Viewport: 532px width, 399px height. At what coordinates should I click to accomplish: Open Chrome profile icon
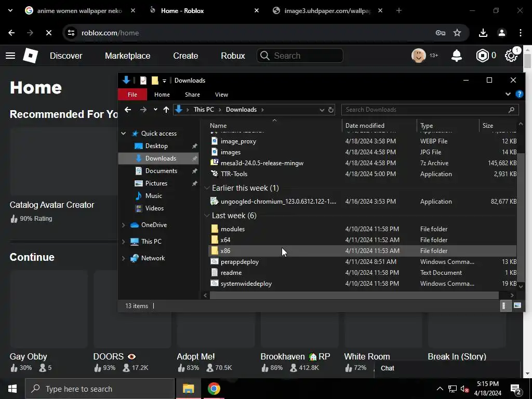pyautogui.click(x=502, y=33)
